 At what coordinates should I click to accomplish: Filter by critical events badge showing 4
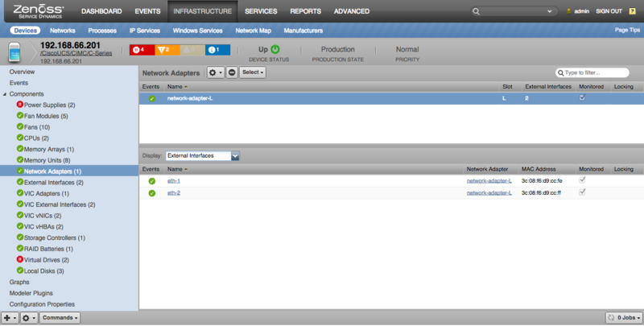point(142,50)
